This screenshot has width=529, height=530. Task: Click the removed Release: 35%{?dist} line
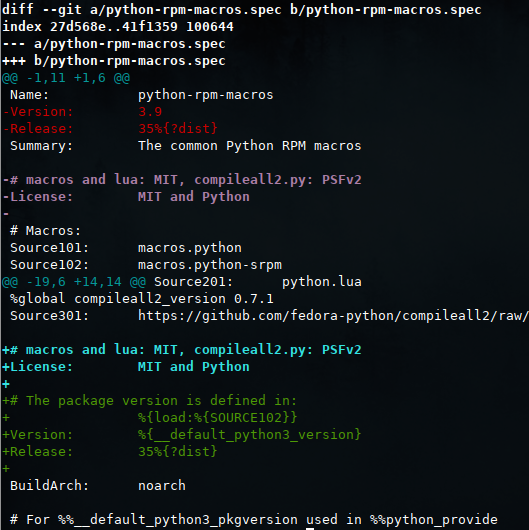110,128
